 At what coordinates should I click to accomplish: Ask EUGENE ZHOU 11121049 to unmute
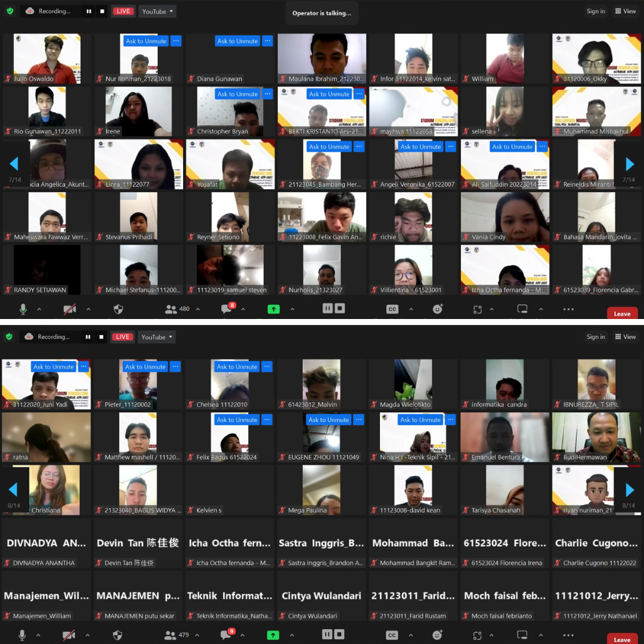[329, 420]
